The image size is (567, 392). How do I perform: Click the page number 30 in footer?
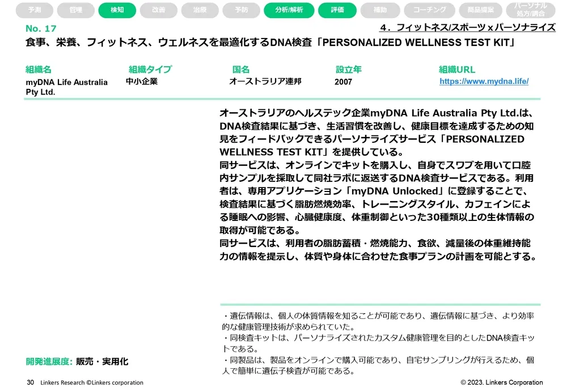pyautogui.click(x=31, y=382)
